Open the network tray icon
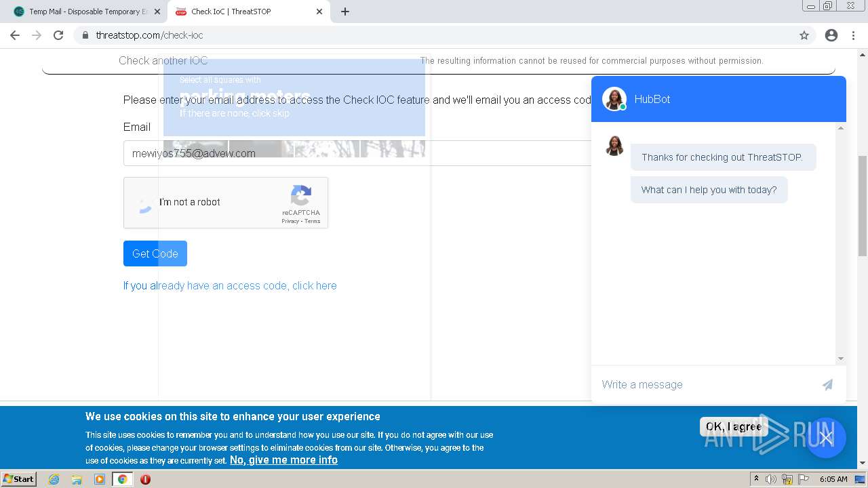The width and height of the screenshot is (868, 488). coord(787,479)
